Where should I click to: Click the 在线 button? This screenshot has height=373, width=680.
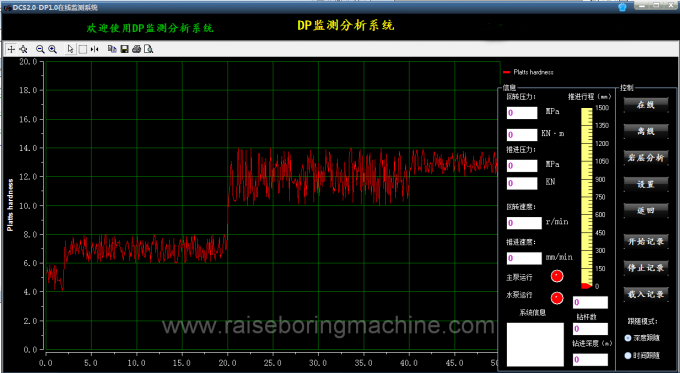(646, 105)
